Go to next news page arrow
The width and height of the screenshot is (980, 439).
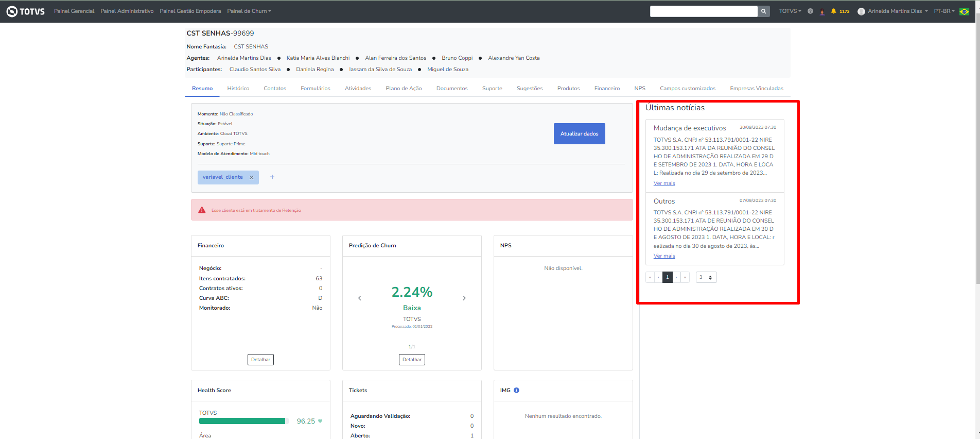(x=676, y=277)
